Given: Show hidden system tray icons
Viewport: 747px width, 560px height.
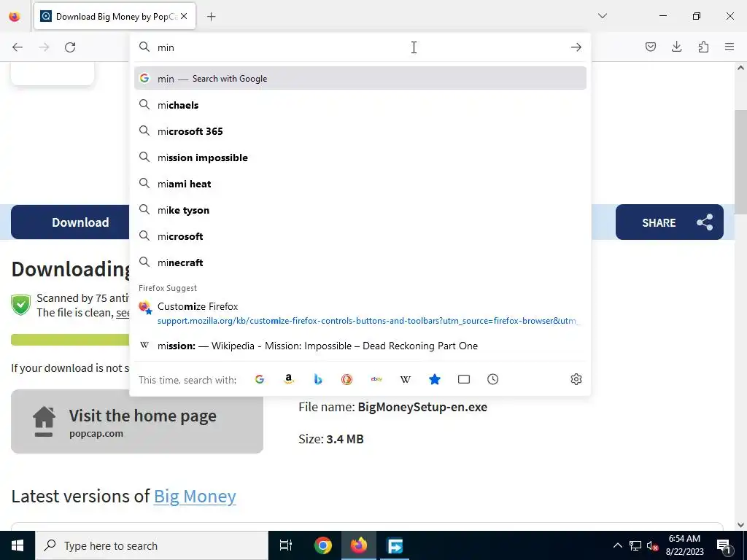Looking at the screenshot, I should coord(617,545).
